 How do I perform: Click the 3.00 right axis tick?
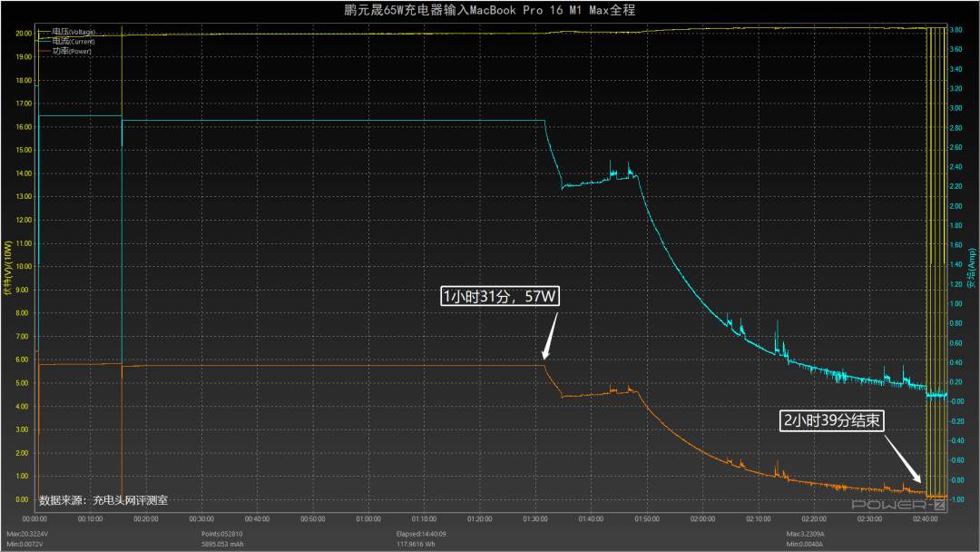[956, 108]
